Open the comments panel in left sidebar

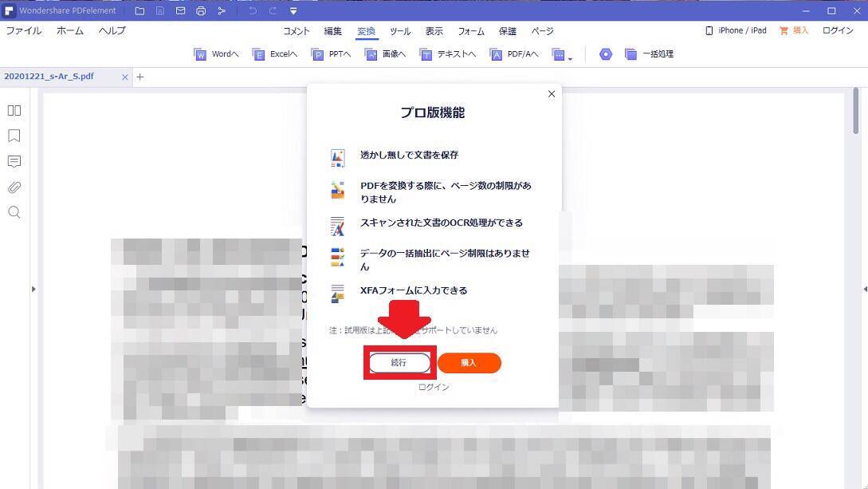14,161
